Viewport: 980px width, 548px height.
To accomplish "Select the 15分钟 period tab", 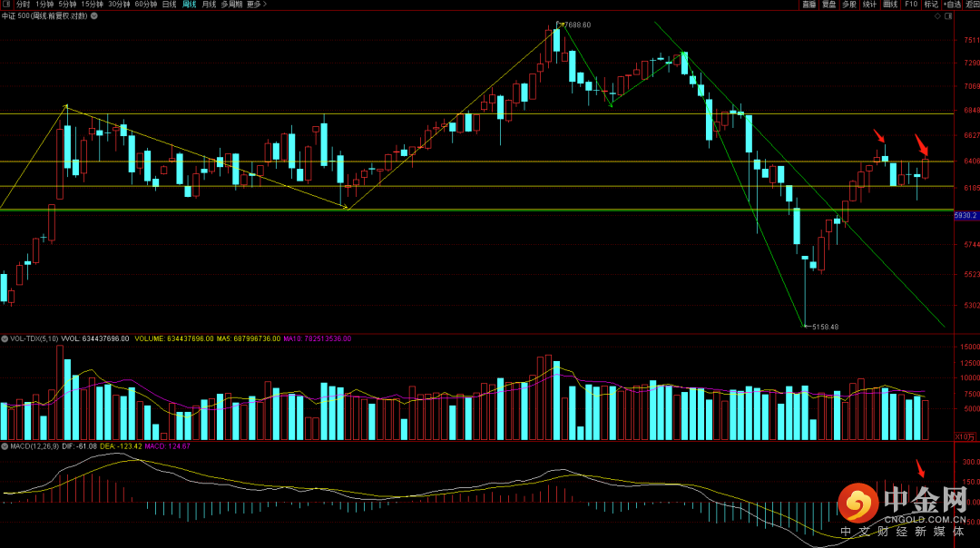I will (x=92, y=5).
